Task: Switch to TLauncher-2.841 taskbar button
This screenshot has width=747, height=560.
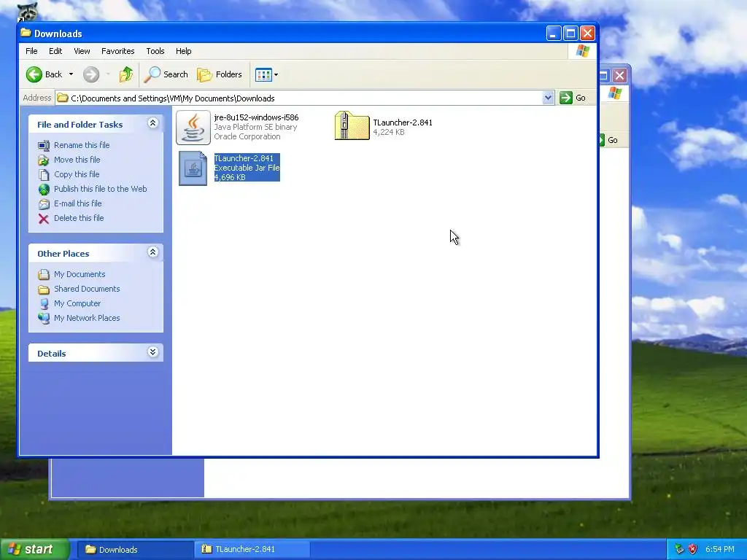Action: tap(252, 550)
